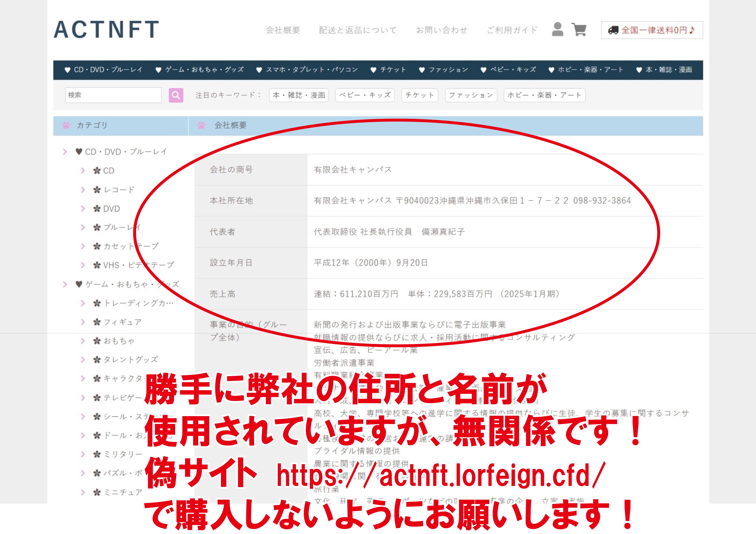The height and width of the screenshot is (534, 756).
Task: Click the flower icon beside ミニチュア in sidebar
Action: tap(97, 492)
